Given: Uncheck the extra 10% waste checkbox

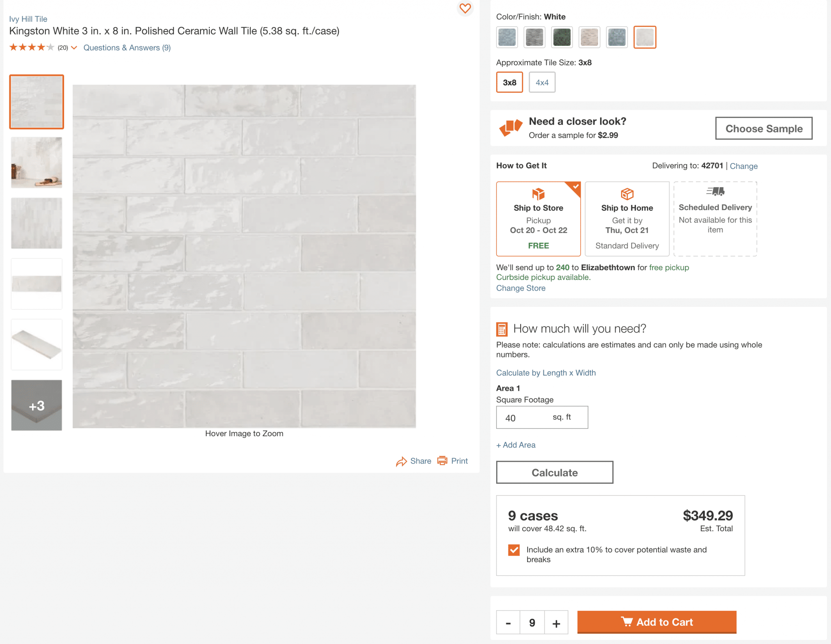Looking at the screenshot, I should pyautogui.click(x=514, y=550).
